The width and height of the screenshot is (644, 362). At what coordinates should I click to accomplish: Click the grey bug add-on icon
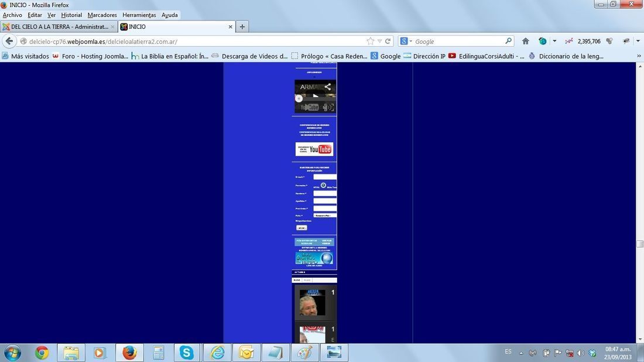tap(626, 41)
